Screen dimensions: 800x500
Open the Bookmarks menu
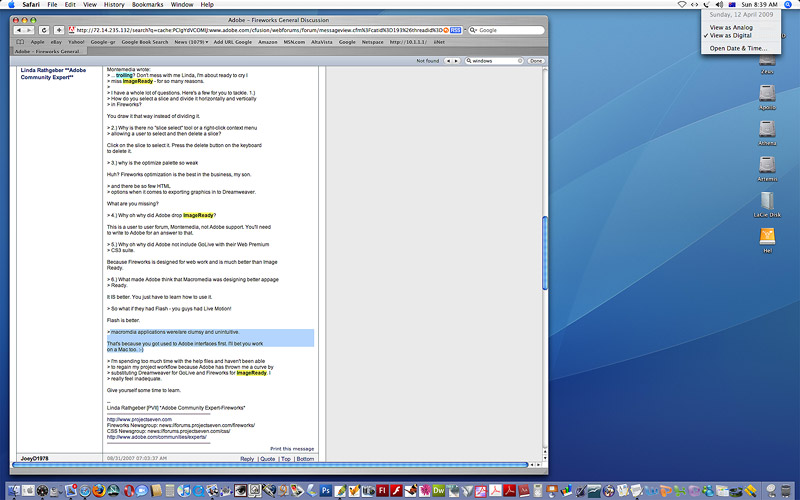click(x=147, y=5)
